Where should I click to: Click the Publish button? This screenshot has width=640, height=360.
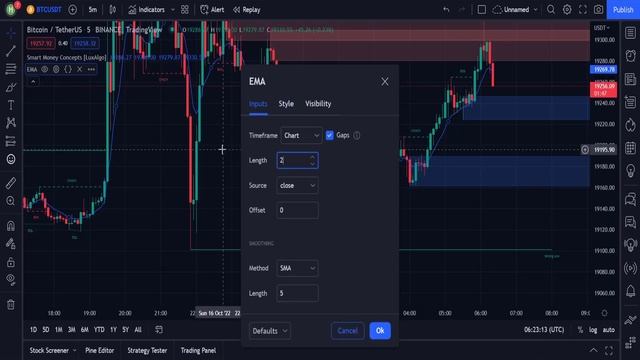pyautogui.click(x=623, y=10)
